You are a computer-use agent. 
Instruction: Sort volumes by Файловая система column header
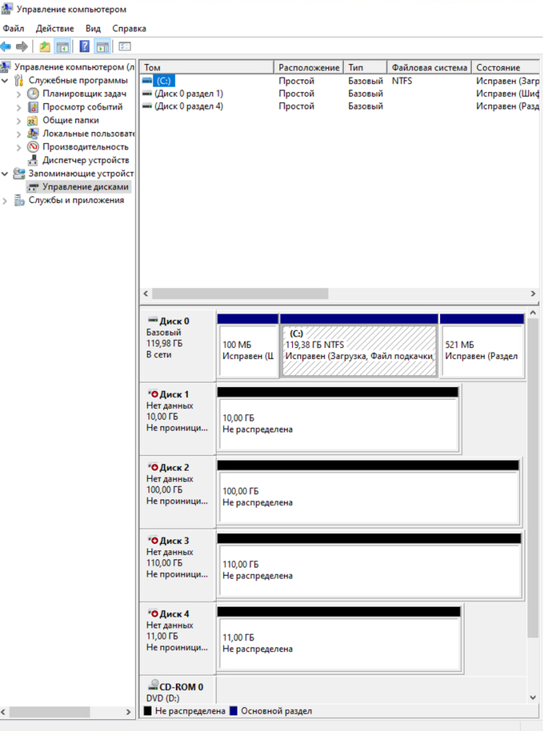pos(429,68)
